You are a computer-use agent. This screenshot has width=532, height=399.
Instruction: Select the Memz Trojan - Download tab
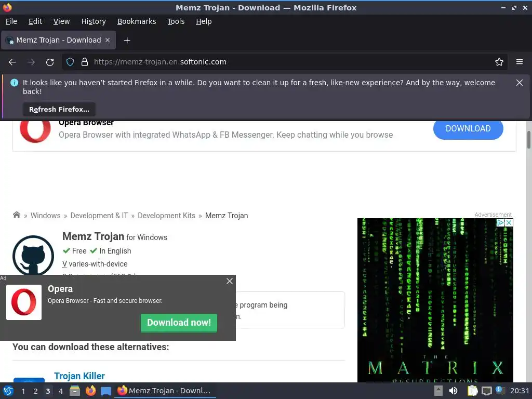58,40
